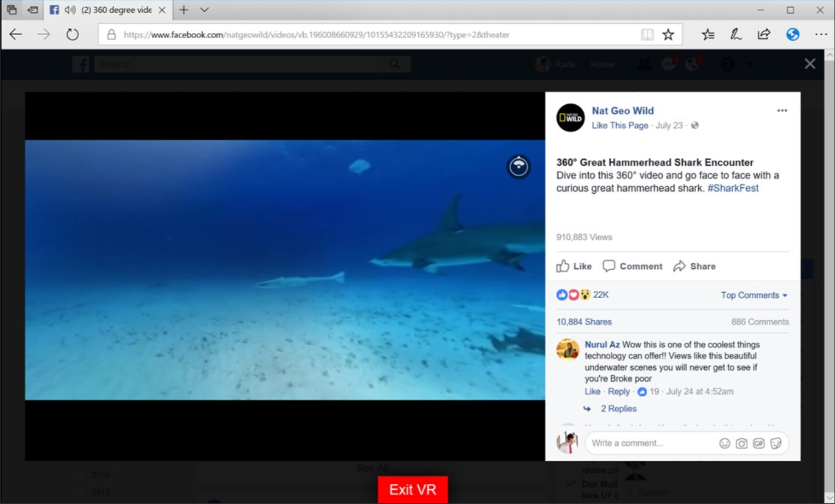
Task: Add page to favorites with star icon
Action: click(668, 35)
